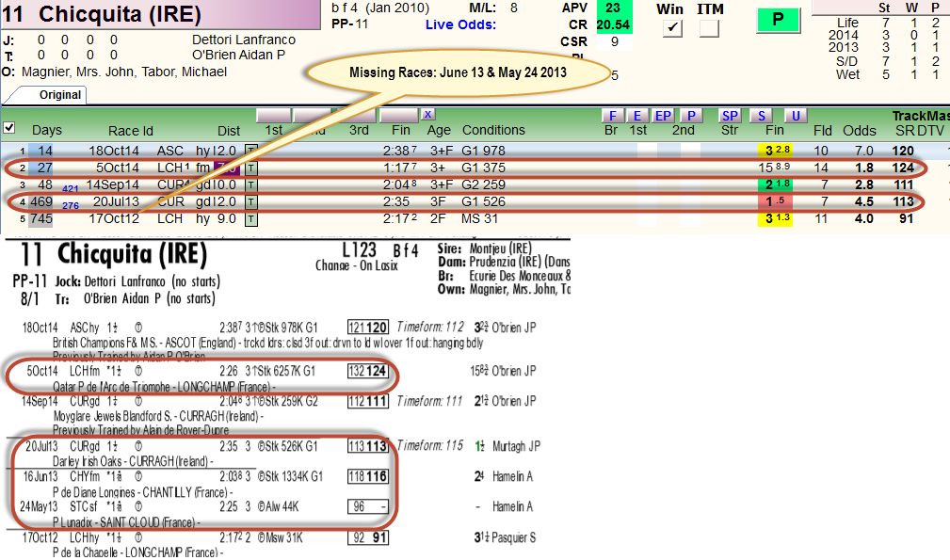Click the T icon in the 5Oct14 row
The width and height of the screenshot is (950, 560).
coord(250,168)
